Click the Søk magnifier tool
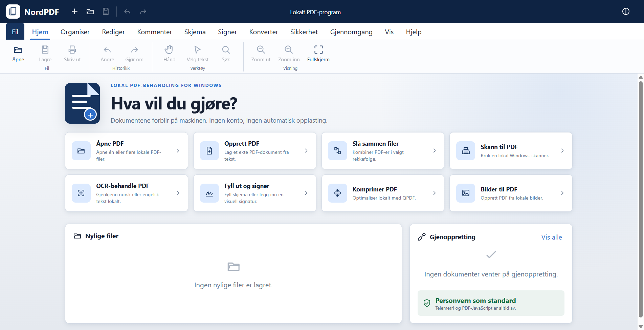 pyautogui.click(x=226, y=54)
